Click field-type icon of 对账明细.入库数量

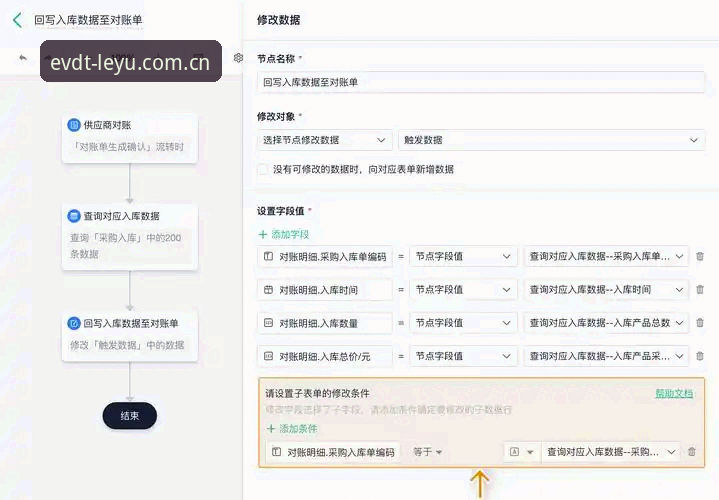pos(268,323)
